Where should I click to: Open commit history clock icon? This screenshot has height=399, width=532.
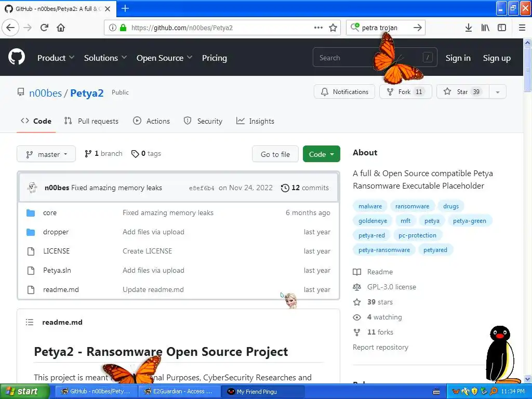285,188
